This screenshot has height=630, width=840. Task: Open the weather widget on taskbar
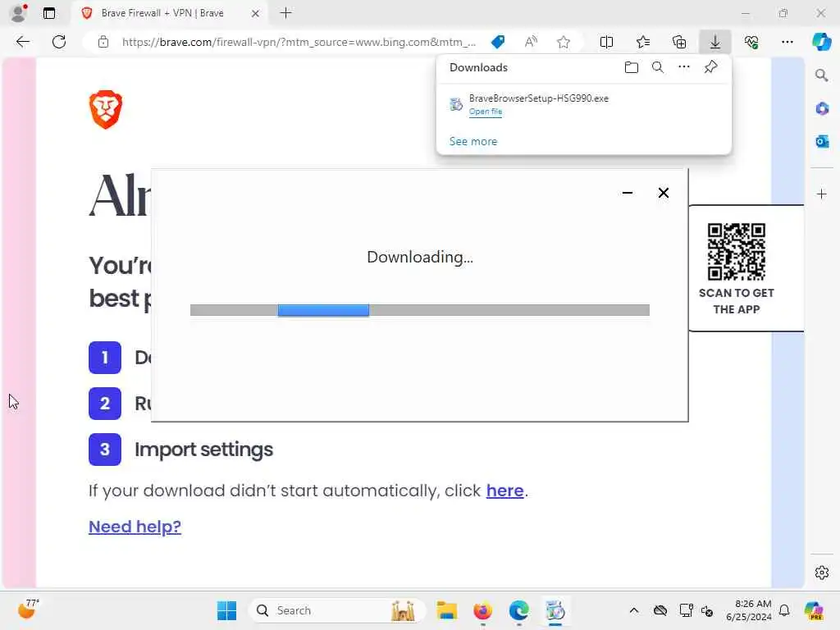click(28, 609)
